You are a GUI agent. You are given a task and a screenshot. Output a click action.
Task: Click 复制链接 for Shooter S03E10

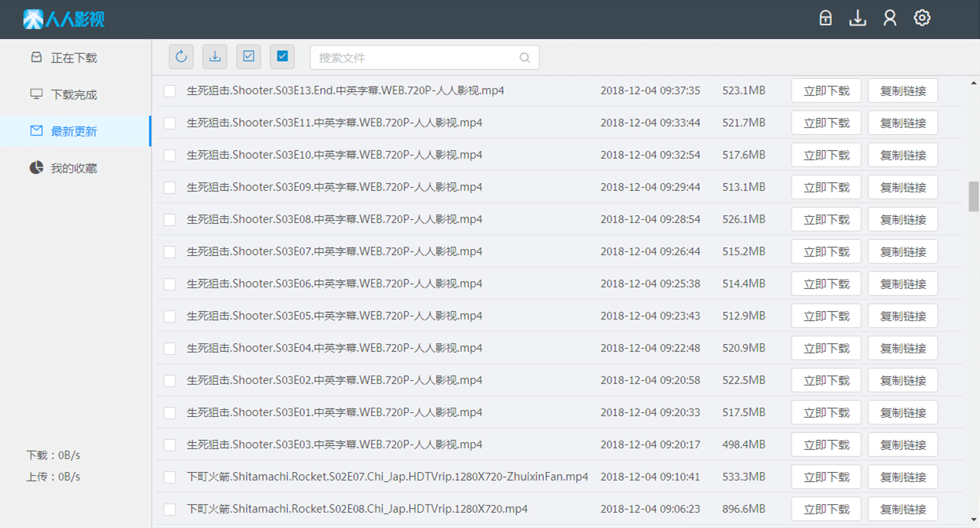[x=903, y=155]
